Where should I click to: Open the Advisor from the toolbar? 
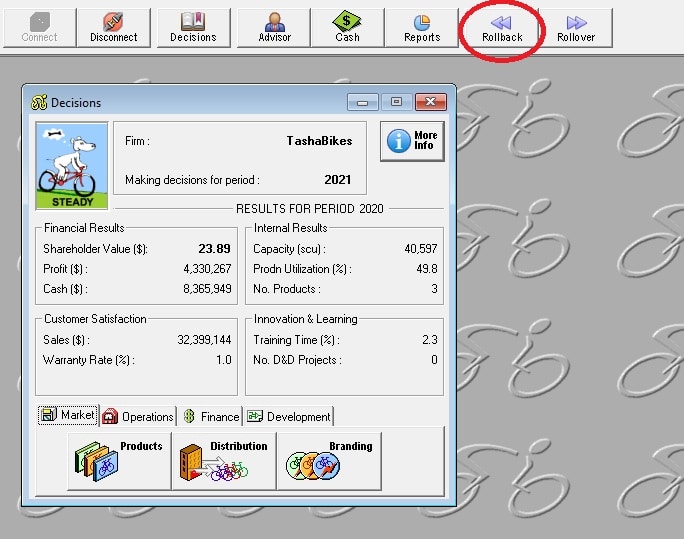click(x=274, y=28)
